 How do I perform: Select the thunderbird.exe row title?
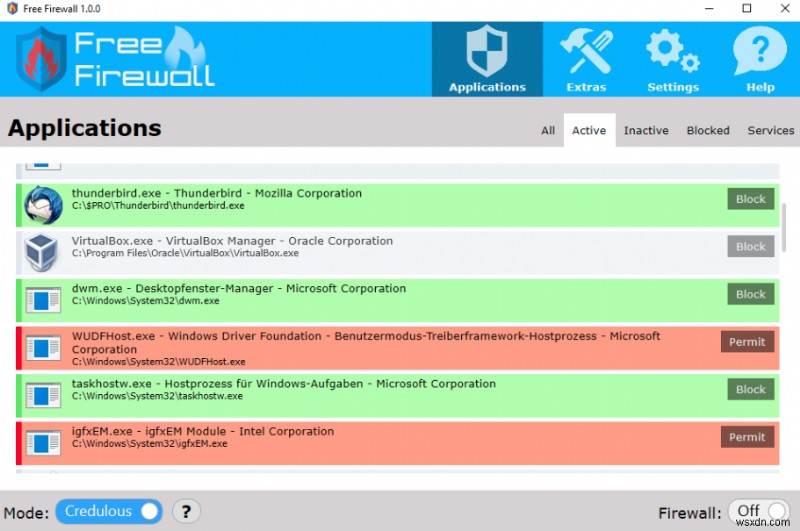(216, 193)
